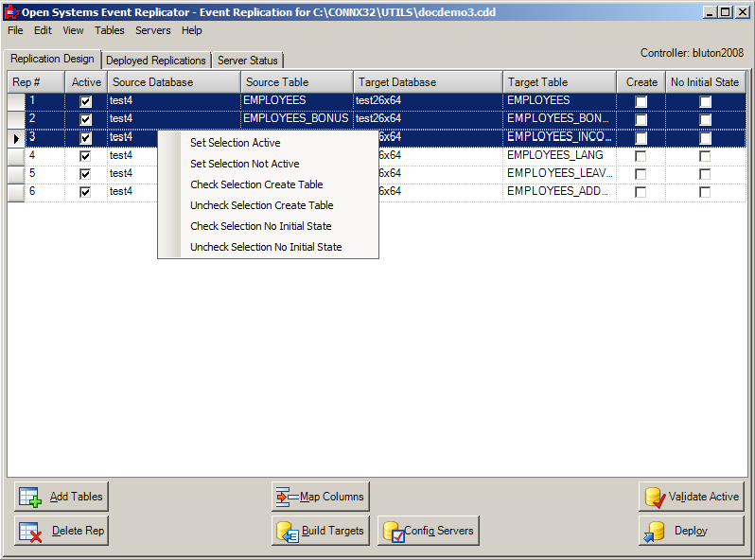This screenshot has width=755, height=560.
Task: Check Create box for EMPLOYEES target row
Action: coord(641,101)
